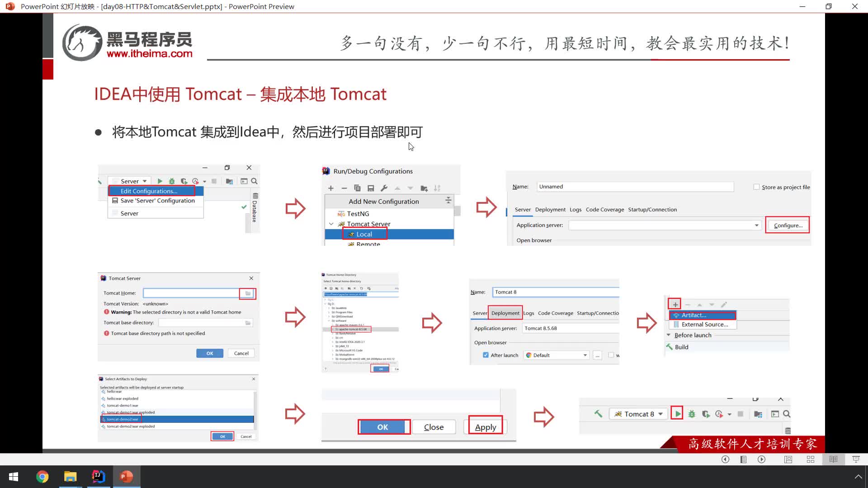Click plus icon above Artifact... menu
This screenshot has width=868, height=488.
pyautogui.click(x=675, y=304)
